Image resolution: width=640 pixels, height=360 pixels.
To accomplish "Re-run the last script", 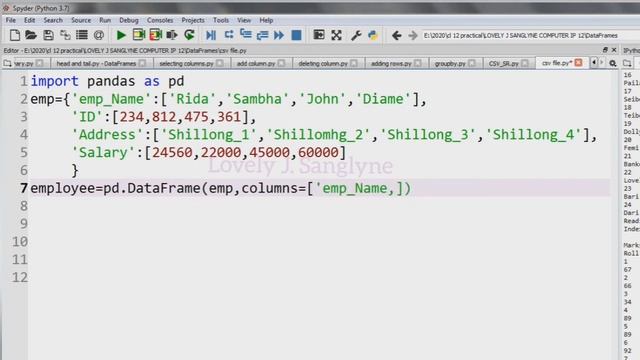I will coord(189,35).
